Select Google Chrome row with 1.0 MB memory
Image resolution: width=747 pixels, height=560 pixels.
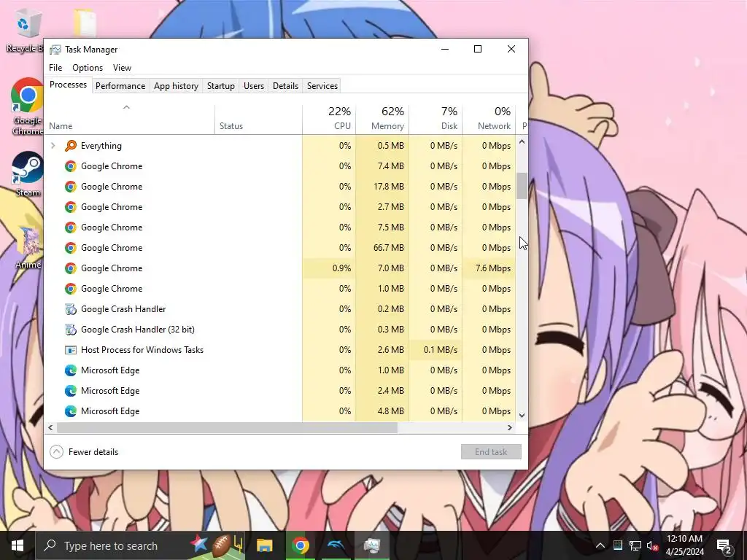280,289
